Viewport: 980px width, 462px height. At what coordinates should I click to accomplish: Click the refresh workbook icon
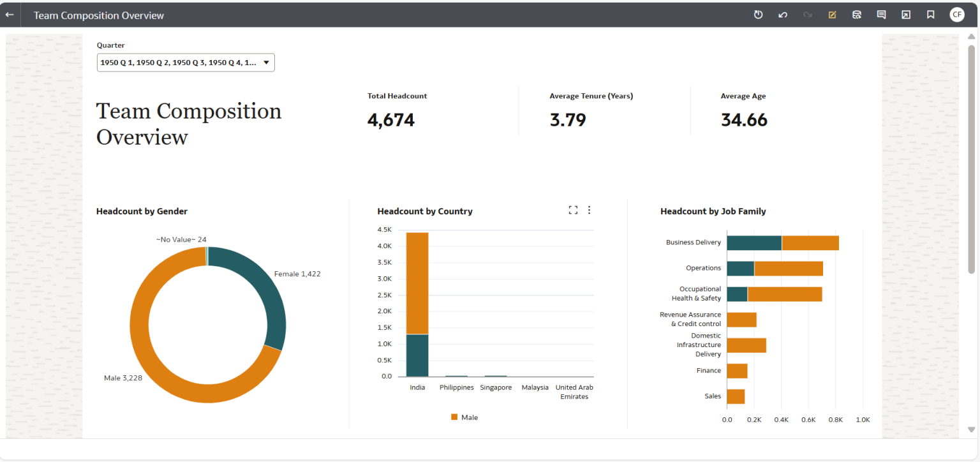(758, 14)
